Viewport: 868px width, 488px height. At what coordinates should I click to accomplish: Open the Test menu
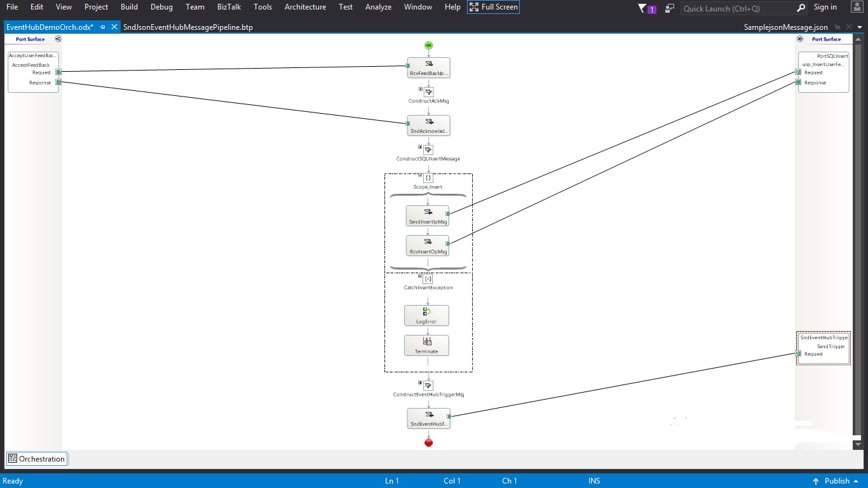click(x=346, y=7)
